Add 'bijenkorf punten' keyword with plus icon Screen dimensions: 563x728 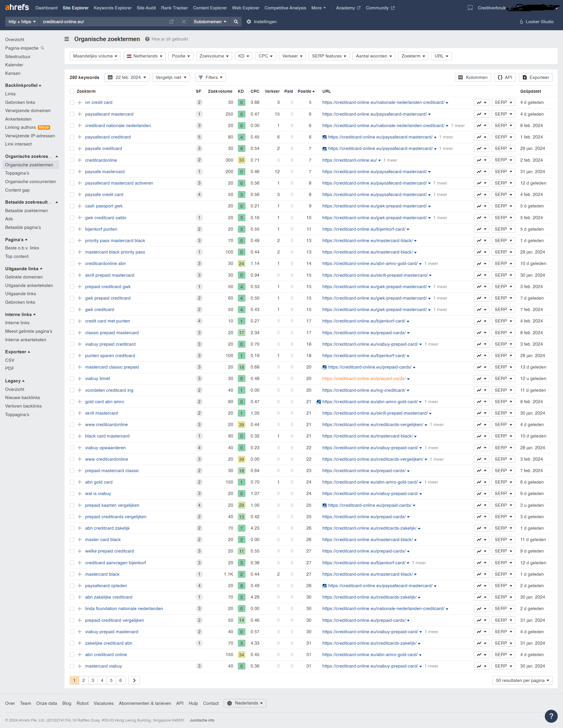(80, 229)
